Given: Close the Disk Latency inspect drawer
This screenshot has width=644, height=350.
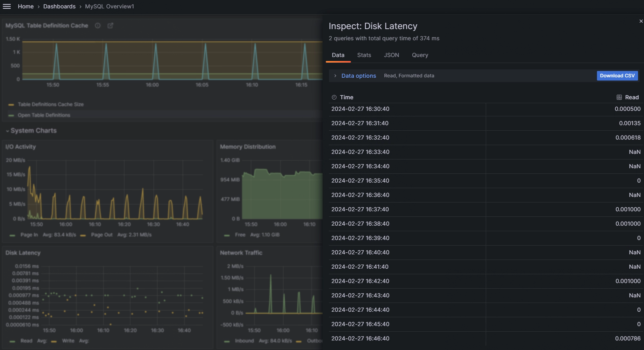Looking at the screenshot, I should pyautogui.click(x=641, y=21).
